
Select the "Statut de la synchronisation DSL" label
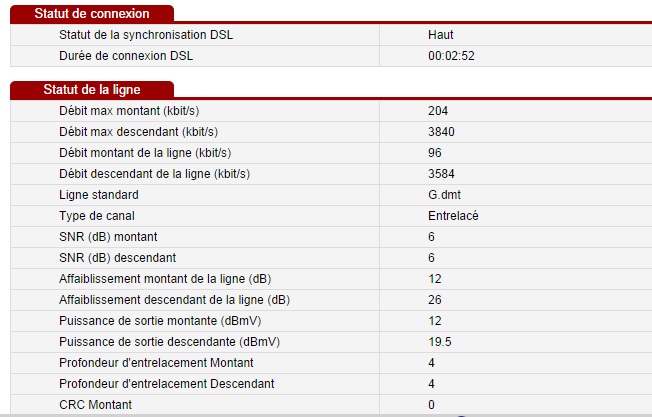point(144,35)
